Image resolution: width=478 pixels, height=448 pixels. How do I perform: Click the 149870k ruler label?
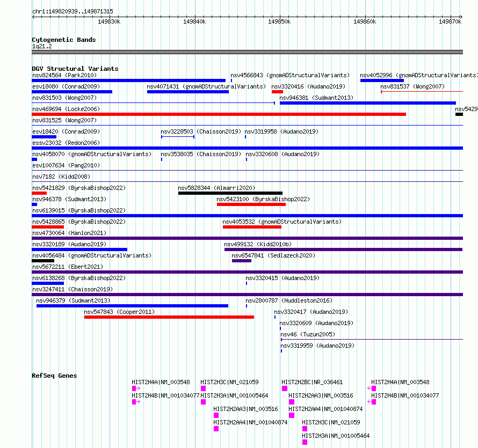[x=450, y=21]
